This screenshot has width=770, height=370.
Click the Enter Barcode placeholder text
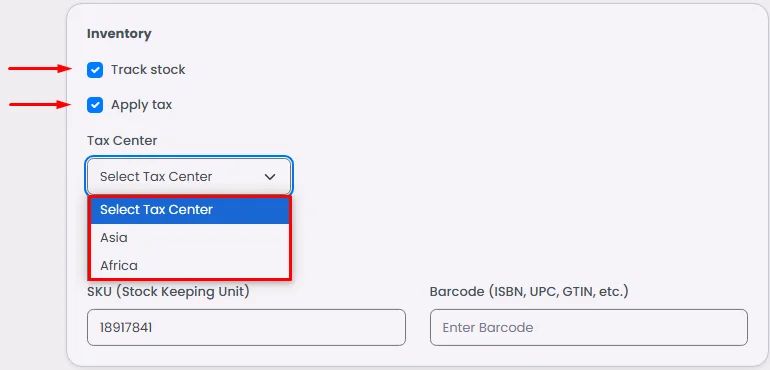pyautogui.click(x=488, y=328)
